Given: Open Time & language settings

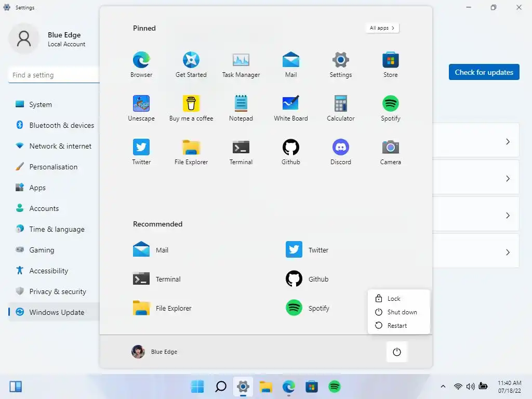Looking at the screenshot, I should [54, 229].
